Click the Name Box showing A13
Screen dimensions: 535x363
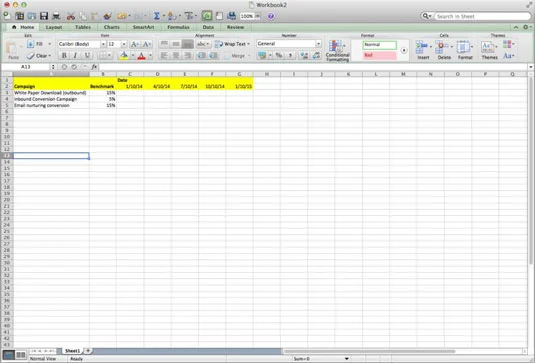point(26,67)
